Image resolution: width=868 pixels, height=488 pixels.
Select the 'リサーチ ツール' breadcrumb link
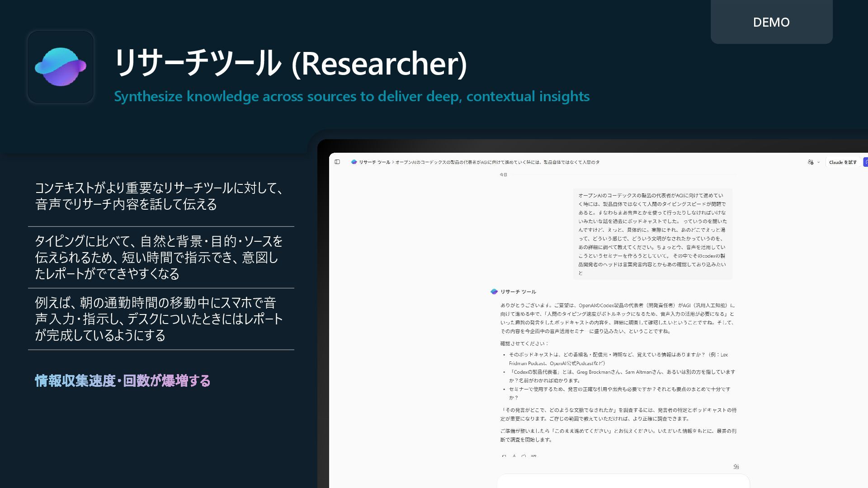(x=374, y=162)
